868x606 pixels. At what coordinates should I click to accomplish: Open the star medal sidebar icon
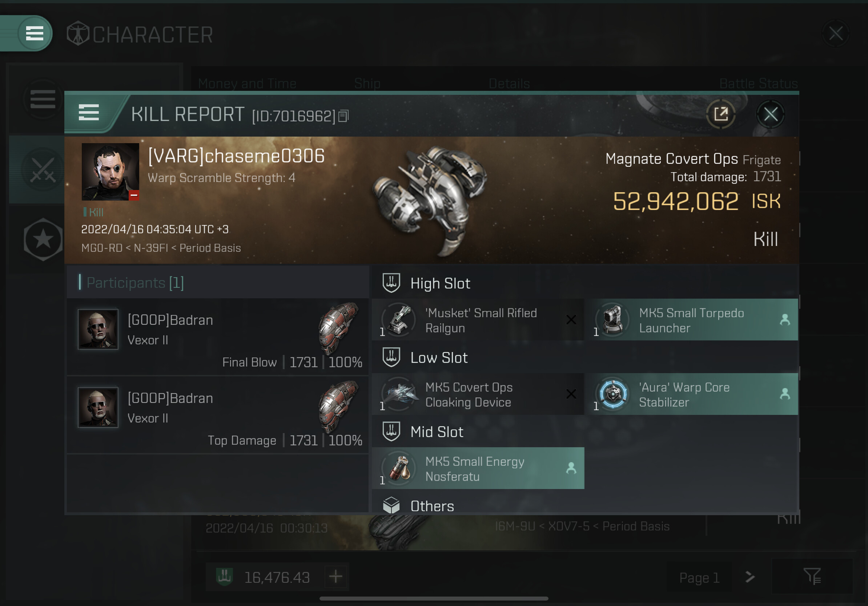click(43, 239)
